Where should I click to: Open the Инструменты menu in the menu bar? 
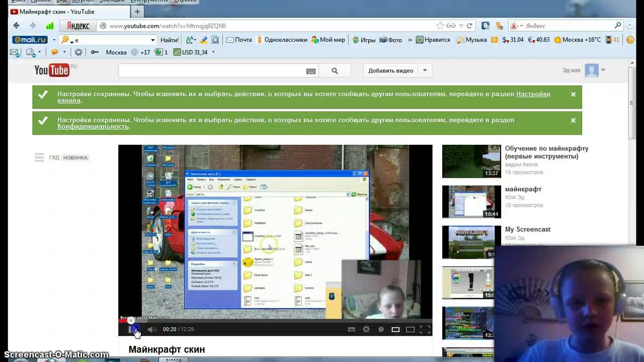click(x=149, y=1)
